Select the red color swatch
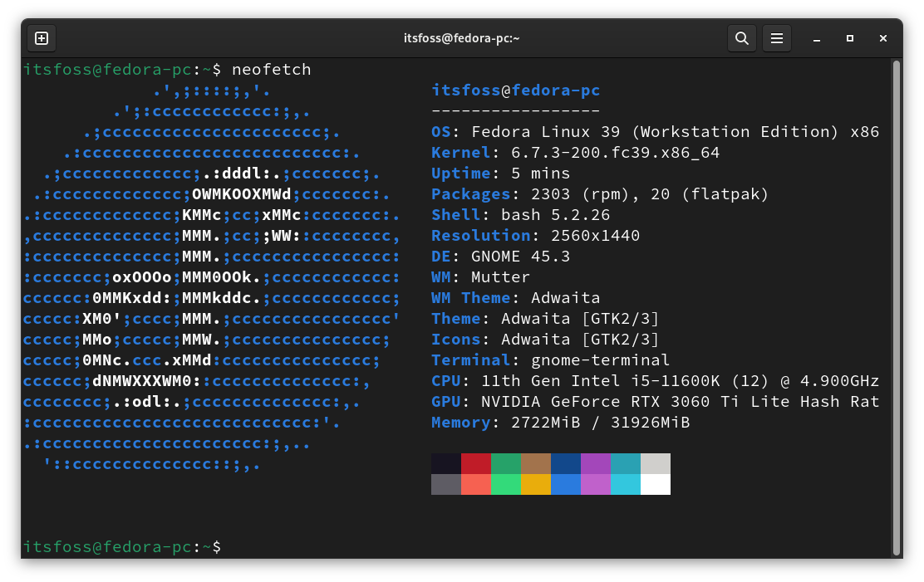Image resolution: width=924 pixels, height=582 pixels. tap(476, 463)
